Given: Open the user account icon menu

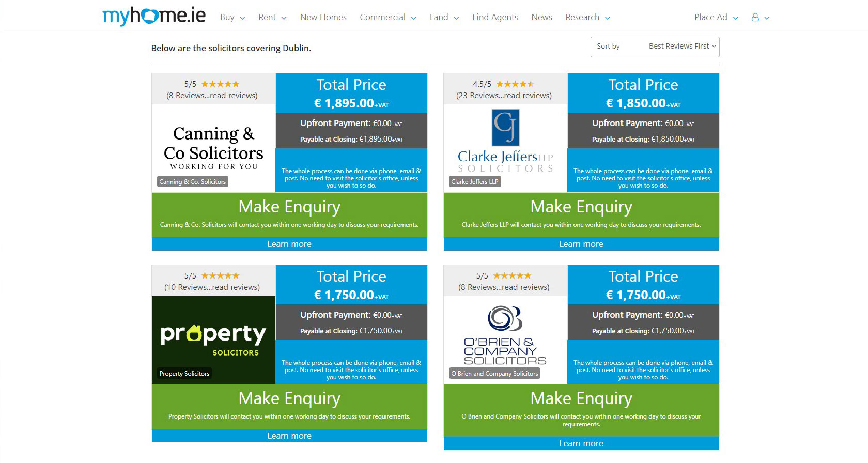Looking at the screenshot, I should coord(755,17).
